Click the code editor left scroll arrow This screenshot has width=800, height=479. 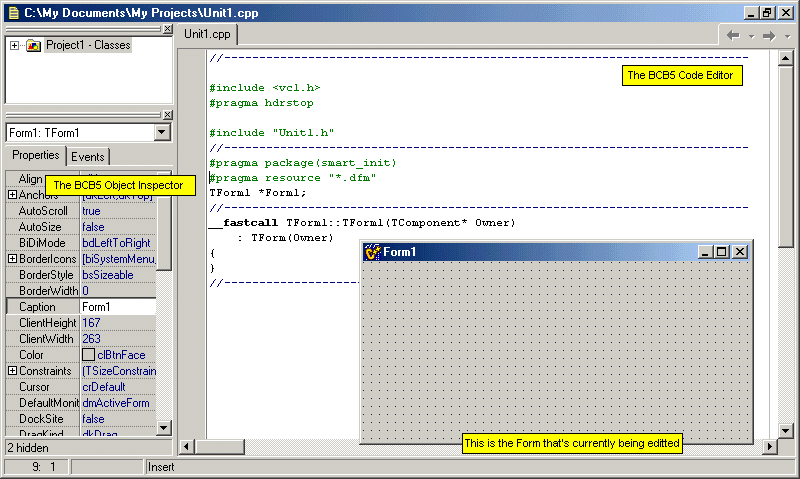point(185,446)
